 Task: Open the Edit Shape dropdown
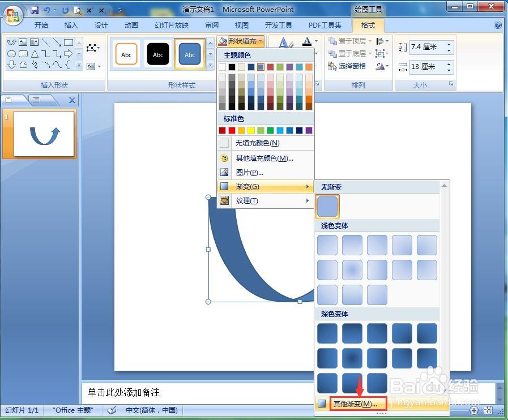point(93,48)
